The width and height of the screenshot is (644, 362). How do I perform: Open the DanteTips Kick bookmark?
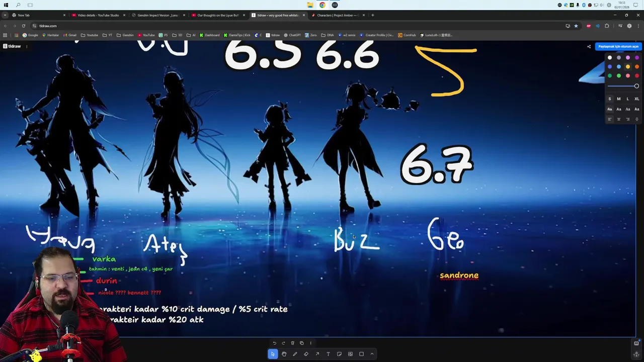(237, 35)
